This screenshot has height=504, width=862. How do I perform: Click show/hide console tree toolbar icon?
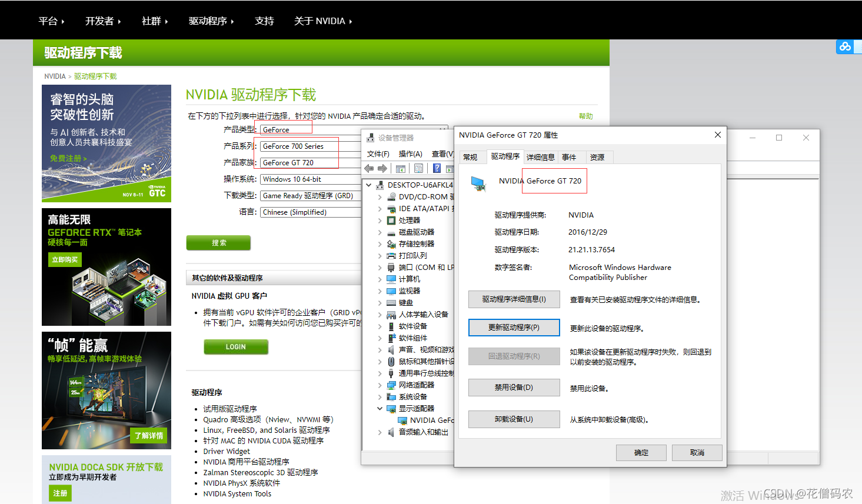[401, 168]
